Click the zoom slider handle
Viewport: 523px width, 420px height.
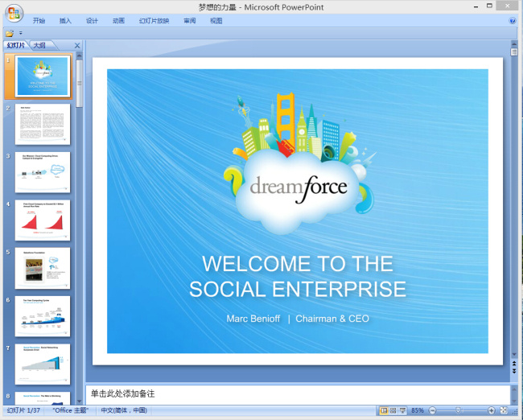click(x=459, y=410)
